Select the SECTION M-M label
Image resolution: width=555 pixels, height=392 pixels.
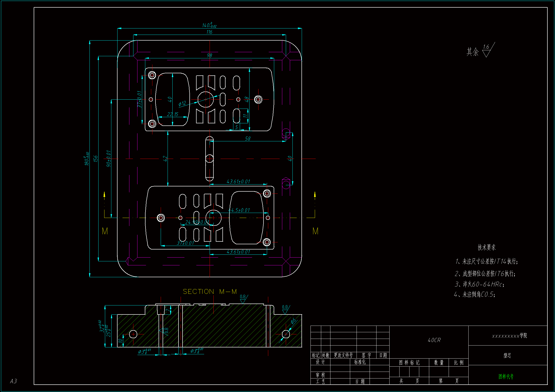coord(210,291)
